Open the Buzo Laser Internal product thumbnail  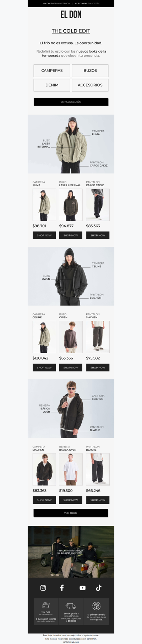pyautogui.click(x=71, y=205)
